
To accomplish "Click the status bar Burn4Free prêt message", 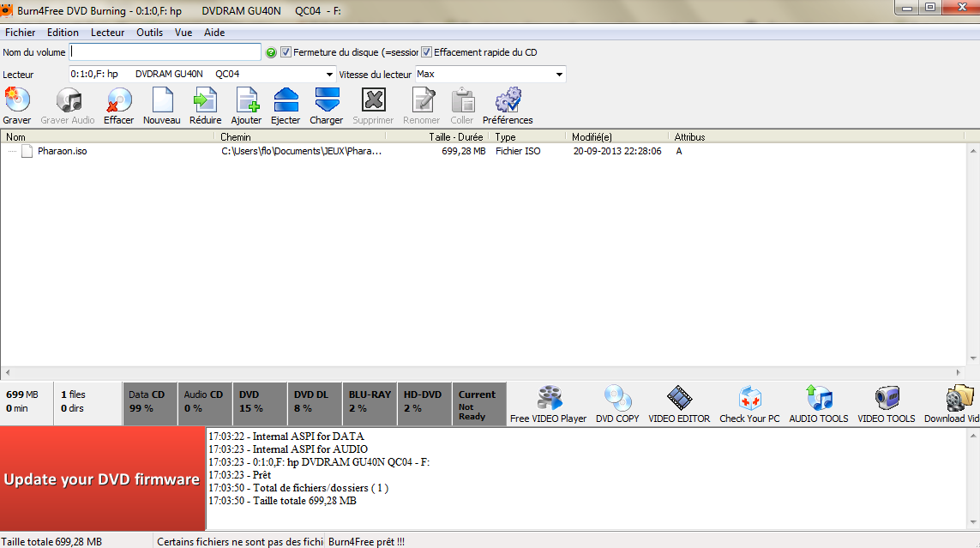I will (366, 542).
